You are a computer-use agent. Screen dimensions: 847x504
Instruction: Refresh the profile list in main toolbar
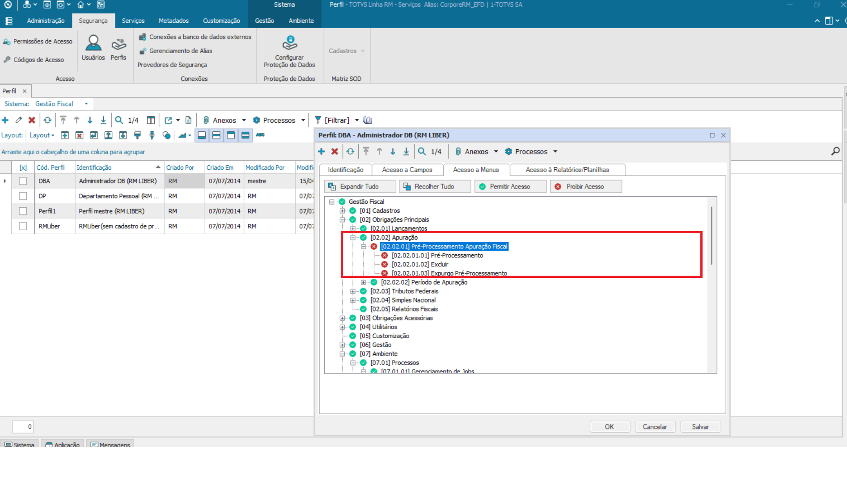(x=47, y=120)
